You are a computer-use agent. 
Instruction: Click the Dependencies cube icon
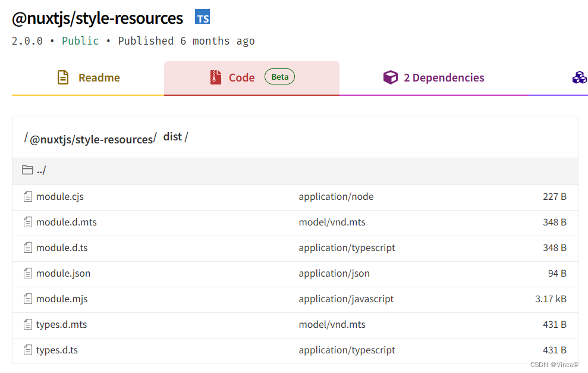(391, 77)
